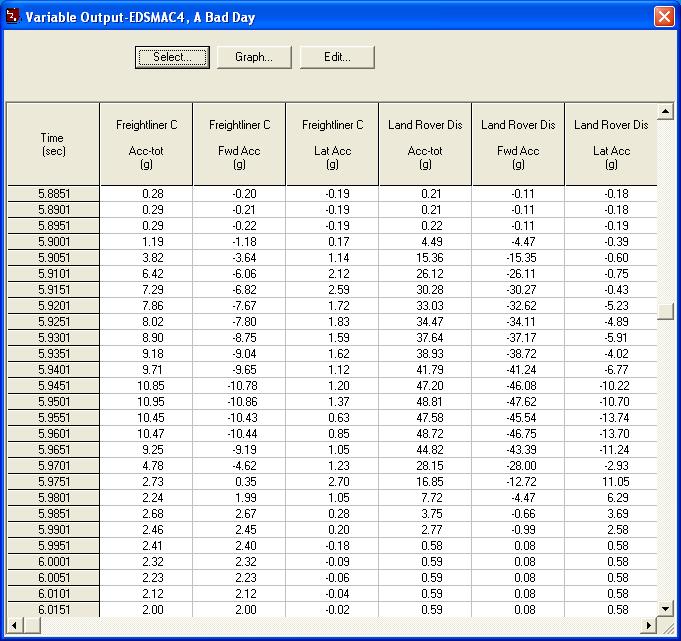Click horizontal scrollbar left arrow
The width and height of the screenshot is (681, 641).
click(x=14, y=626)
